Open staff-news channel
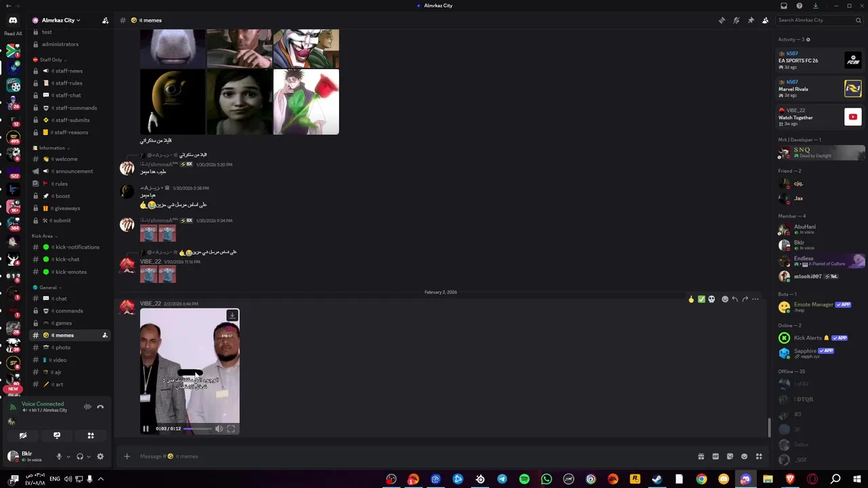Image resolution: width=868 pixels, height=488 pixels. [70, 70]
